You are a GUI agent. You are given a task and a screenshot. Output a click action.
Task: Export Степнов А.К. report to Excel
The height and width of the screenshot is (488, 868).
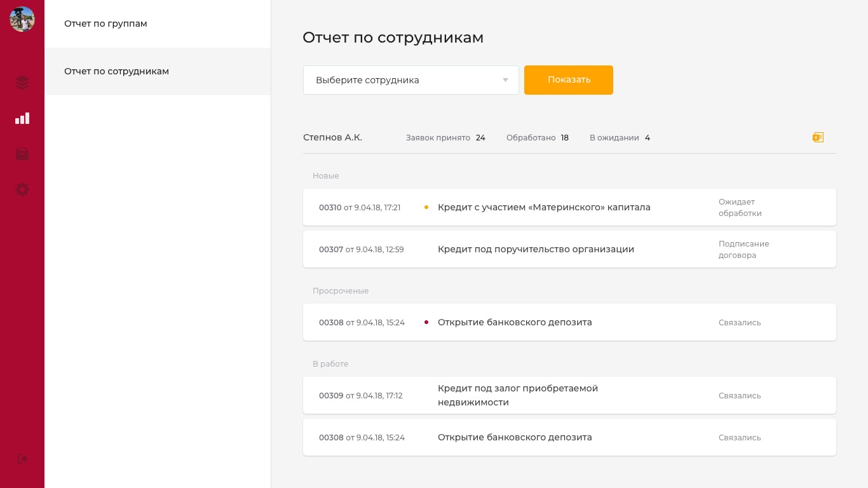tap(818, 137)
